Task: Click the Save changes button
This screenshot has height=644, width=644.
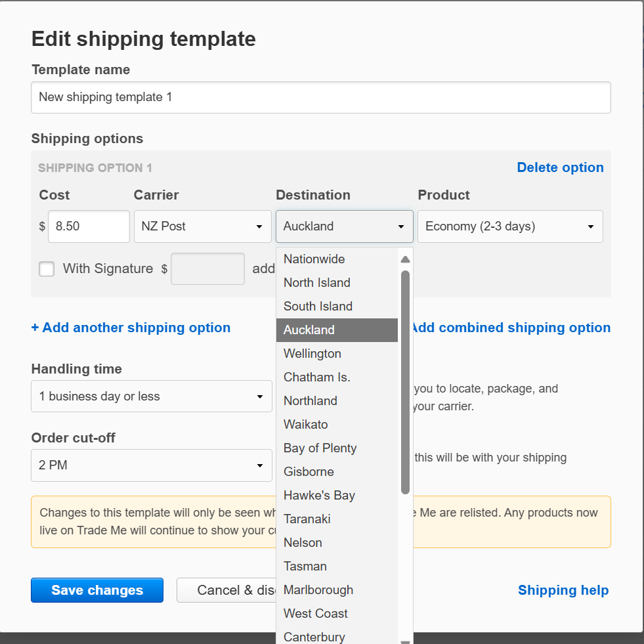Action: [97, 590]
